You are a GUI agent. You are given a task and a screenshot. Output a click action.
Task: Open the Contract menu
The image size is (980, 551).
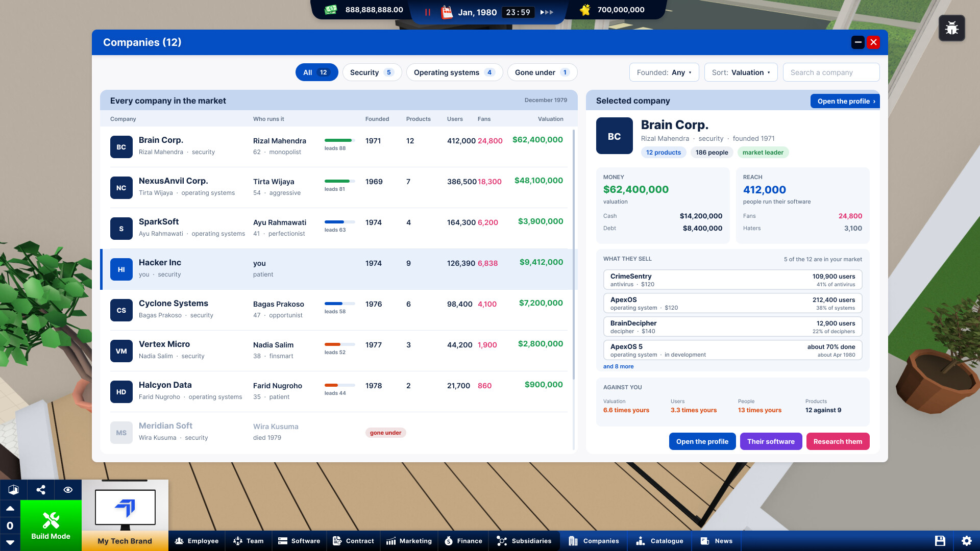(353, 541)
